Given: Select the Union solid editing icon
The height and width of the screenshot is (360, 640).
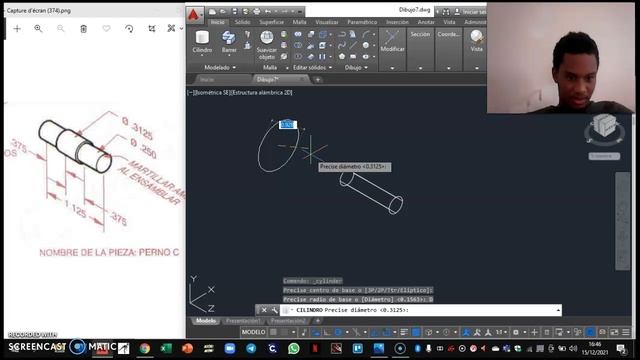Looking at the screenshot, I should [298, 34].
